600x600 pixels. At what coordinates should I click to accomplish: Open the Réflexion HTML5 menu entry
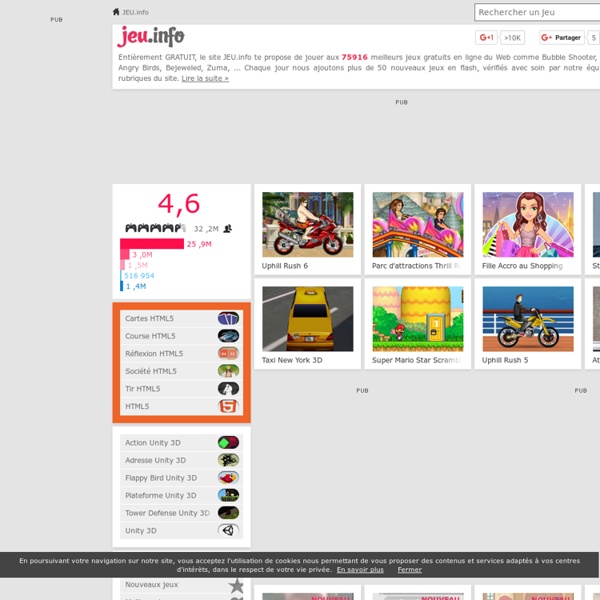(181, 354)
